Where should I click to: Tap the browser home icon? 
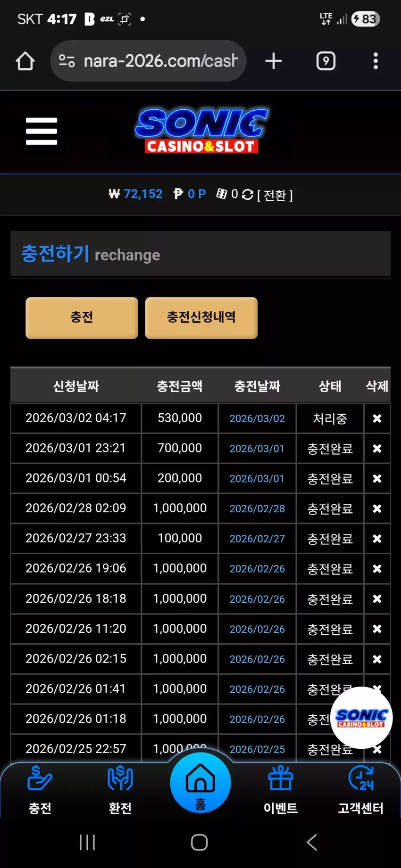coord(25,61)
